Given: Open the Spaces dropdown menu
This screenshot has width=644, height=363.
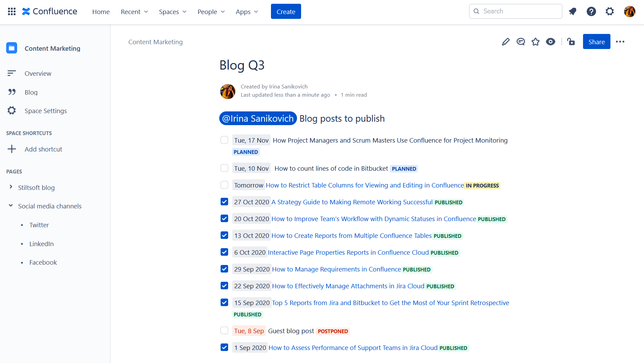Looking at the screenshot, I should pos(173,12).
